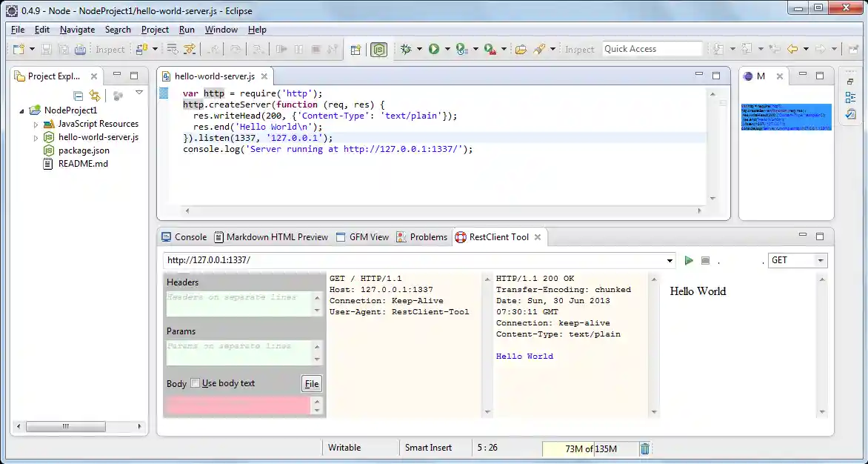Screen dimensions: 868x464
Task: Open the Navigate menu
Action: (x=77, y=30)
